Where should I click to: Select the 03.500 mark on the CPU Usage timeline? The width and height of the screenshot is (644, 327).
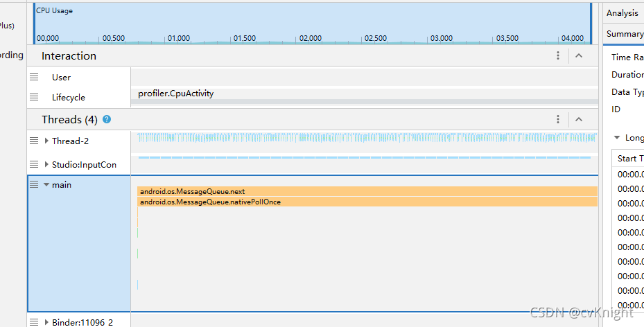(507, 38)
